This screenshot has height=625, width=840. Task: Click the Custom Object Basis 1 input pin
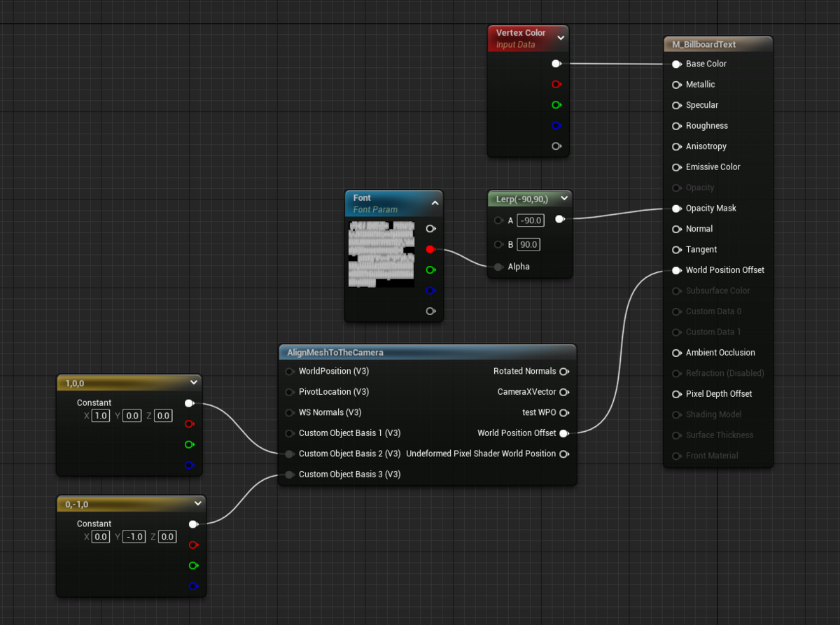(289, 433)
